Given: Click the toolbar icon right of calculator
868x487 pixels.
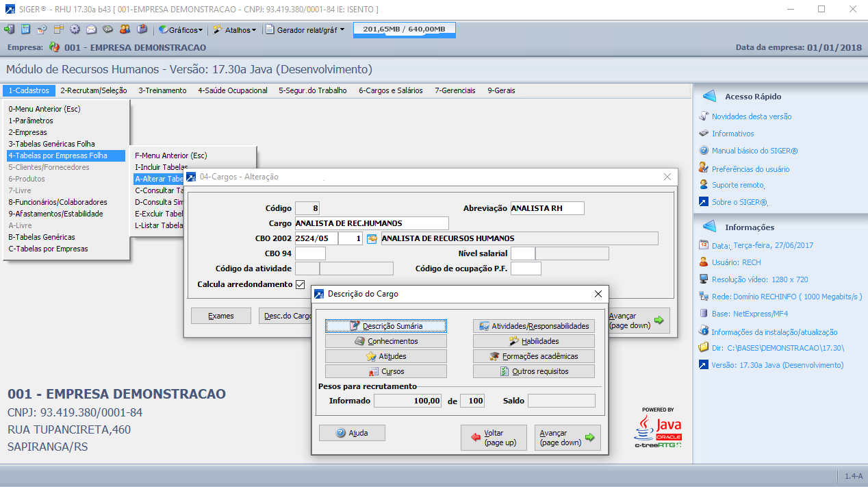Looking at the screenshot, I should point(42,29).
